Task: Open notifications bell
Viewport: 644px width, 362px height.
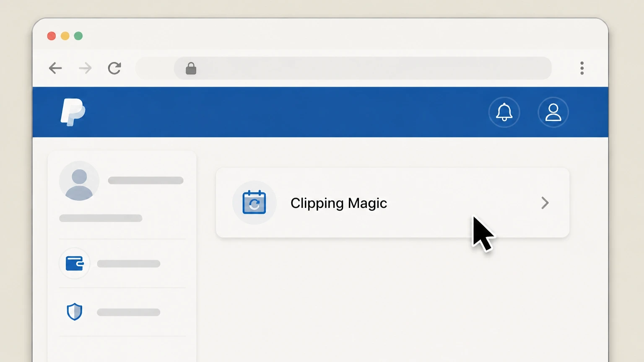Action: tap(504, 112)
